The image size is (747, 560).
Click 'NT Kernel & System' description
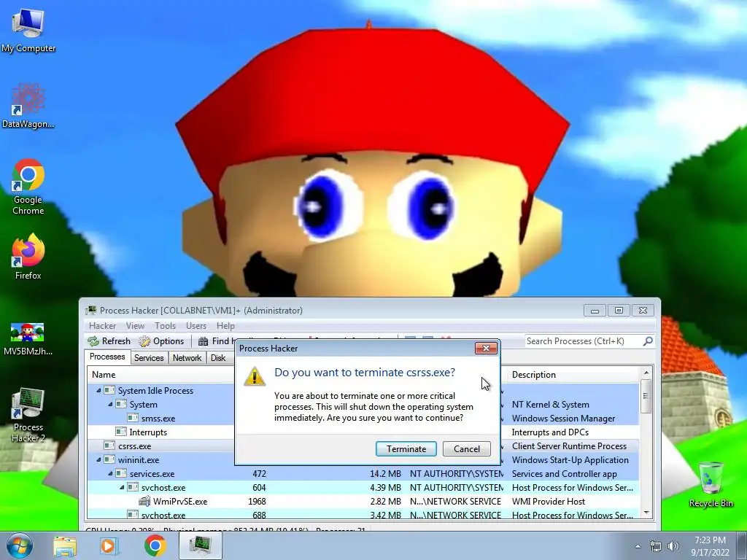550,404
